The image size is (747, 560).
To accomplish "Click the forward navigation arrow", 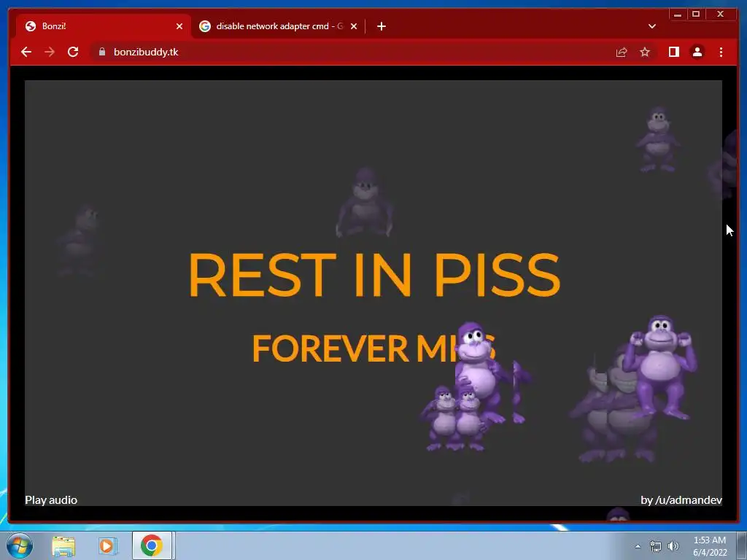I will tap(50, 52).
